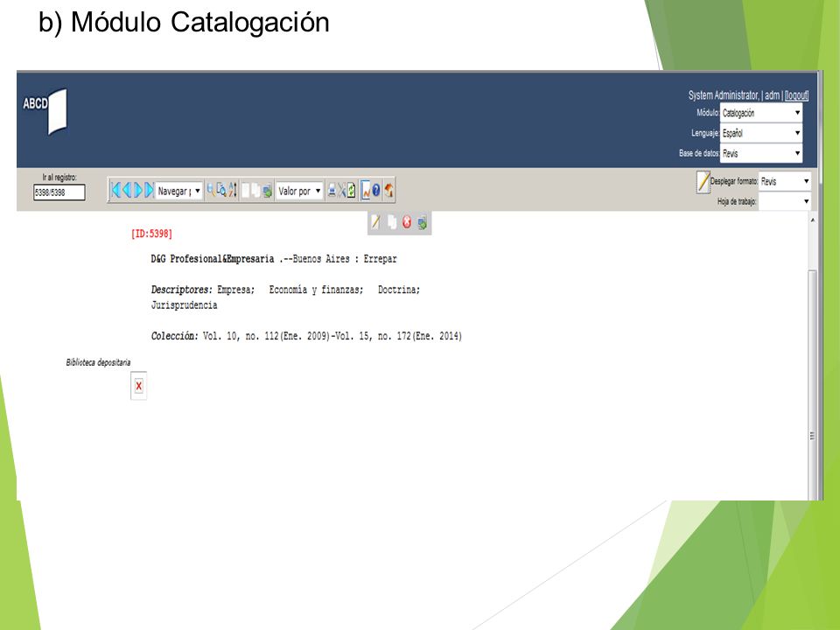Click the vertical scrollbar up arrow
840x630 pixels.
pos(813,220)
